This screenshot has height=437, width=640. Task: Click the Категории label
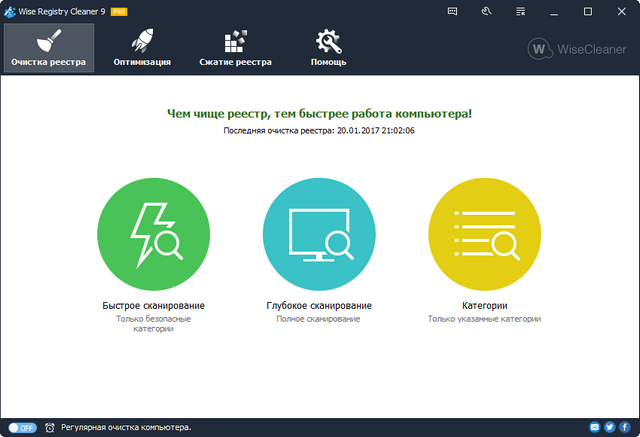[484, 306]
